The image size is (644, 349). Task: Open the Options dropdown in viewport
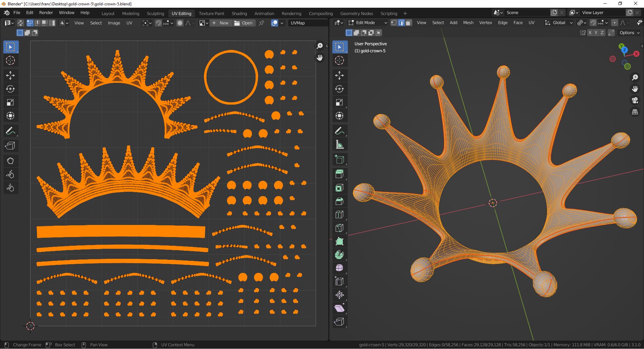pos(630,33)
